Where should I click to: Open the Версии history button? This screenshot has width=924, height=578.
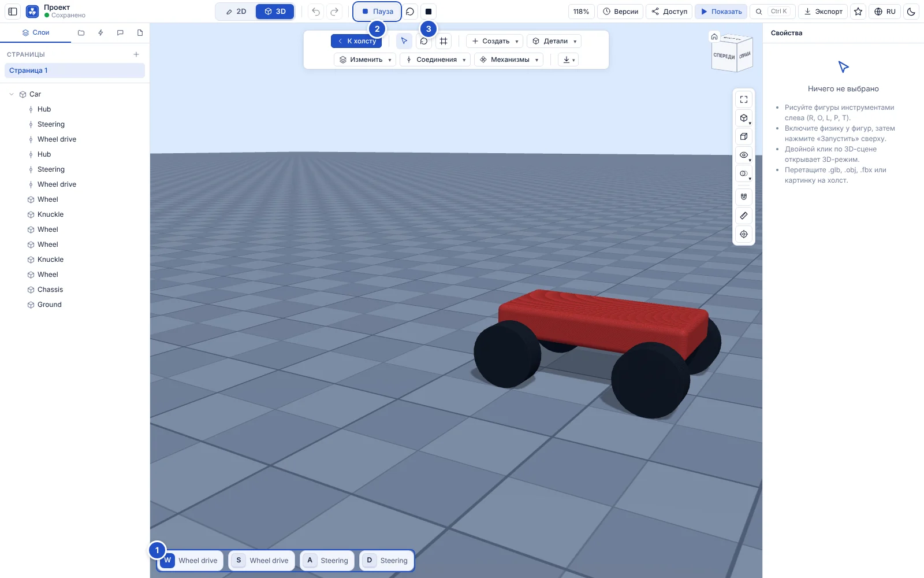click(x=620, y=12)
